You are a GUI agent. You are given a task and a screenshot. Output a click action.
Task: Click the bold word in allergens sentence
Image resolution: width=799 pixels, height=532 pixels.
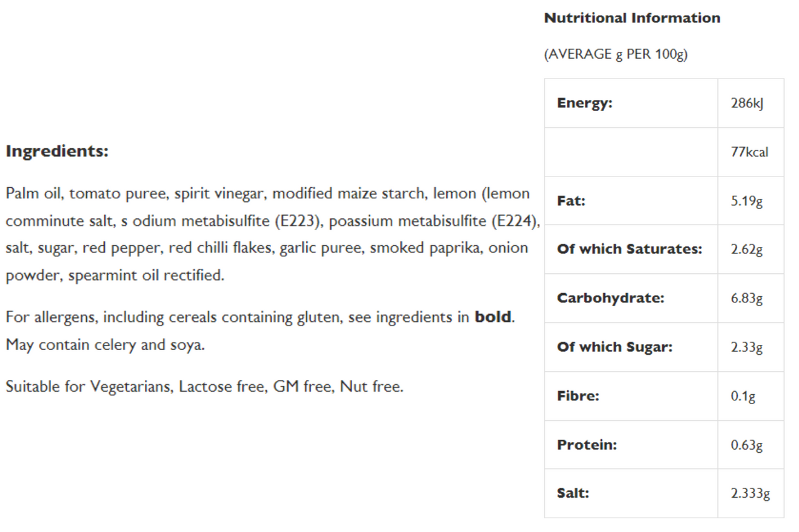(x=493, y=317)
